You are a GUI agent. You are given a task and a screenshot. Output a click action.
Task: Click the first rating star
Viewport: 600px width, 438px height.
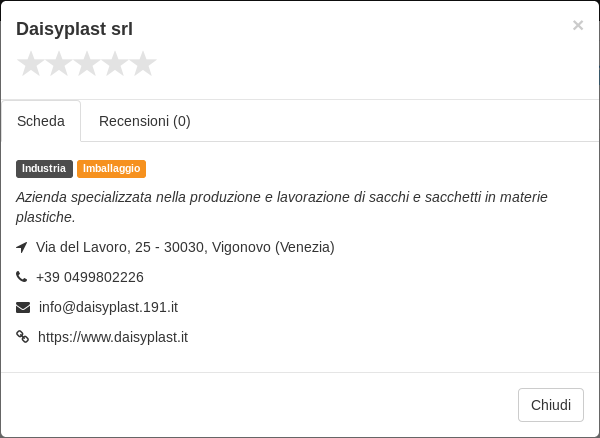coord(31,64)
